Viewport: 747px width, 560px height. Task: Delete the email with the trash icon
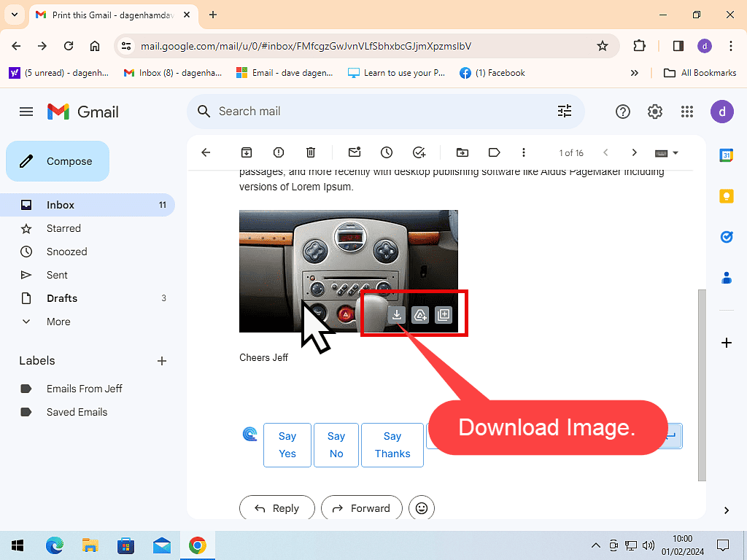pyautogui.click(x=310, y=152)
